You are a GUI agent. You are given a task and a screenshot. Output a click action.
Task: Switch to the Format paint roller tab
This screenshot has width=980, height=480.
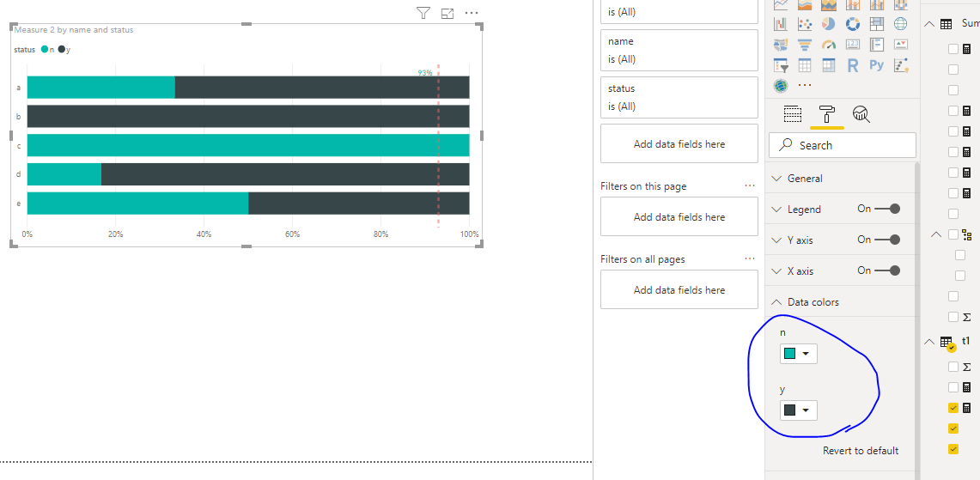pyautogui.click(x=827, y=114)
